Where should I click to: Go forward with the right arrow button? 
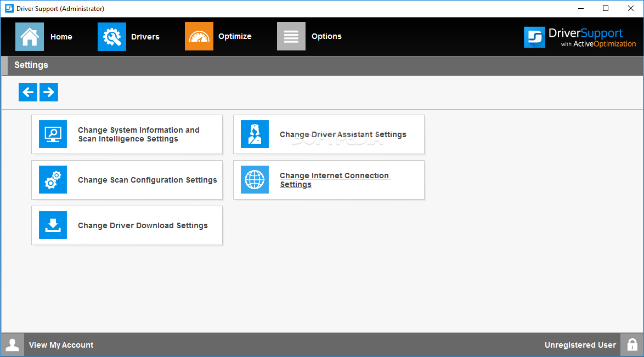(x=49, y=92)
